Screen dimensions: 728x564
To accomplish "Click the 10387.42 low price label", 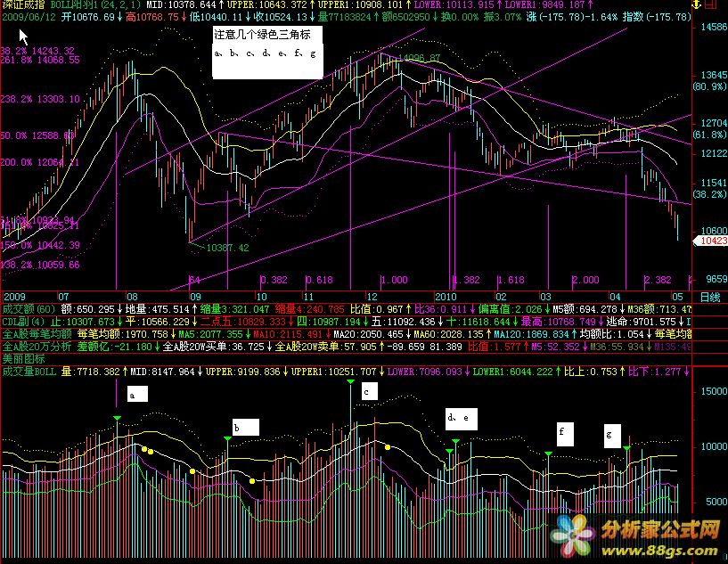I will pyautogui.click(x=226, y=249).
